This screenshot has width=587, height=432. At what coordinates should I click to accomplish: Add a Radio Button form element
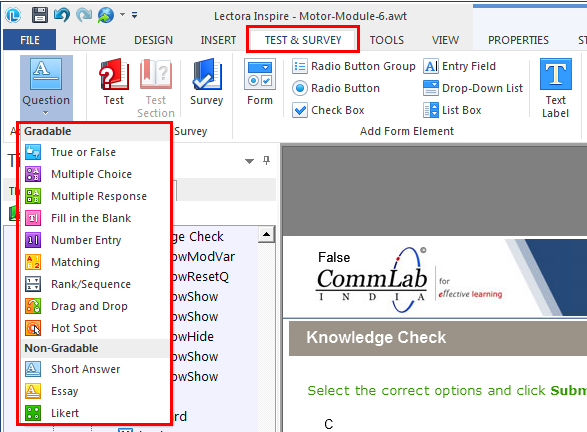click(x=336, y=88)
